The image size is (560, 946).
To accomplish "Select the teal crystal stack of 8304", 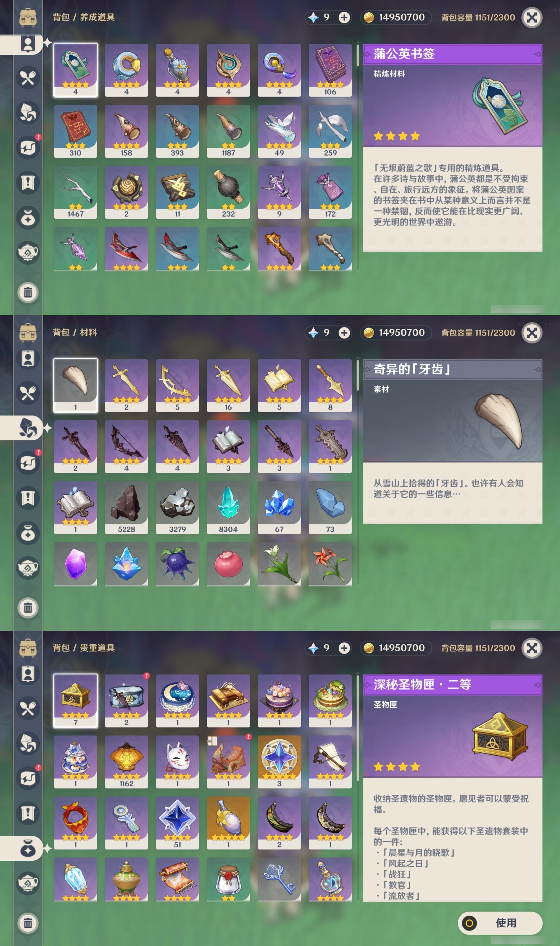I will pyautogui.click(x=228, y=507).
